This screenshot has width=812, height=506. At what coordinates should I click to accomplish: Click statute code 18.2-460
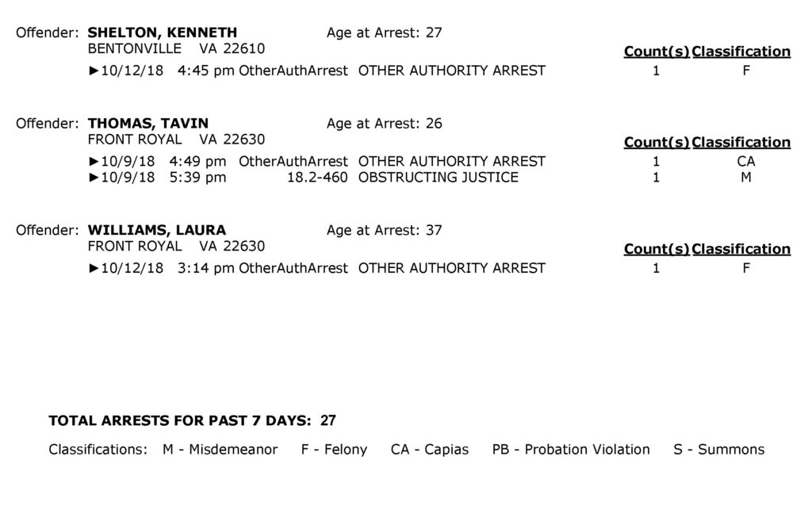pyautogui.click(x=317, y=178)
